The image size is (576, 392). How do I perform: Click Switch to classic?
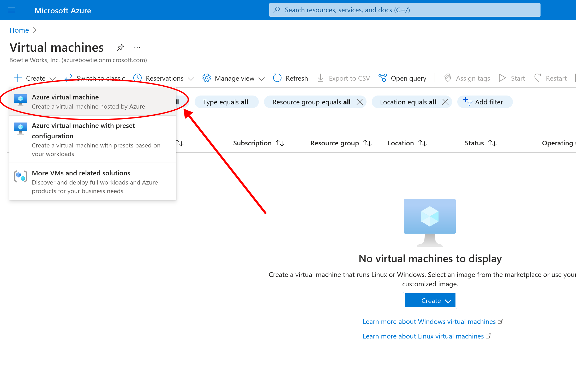pos(95,78)
